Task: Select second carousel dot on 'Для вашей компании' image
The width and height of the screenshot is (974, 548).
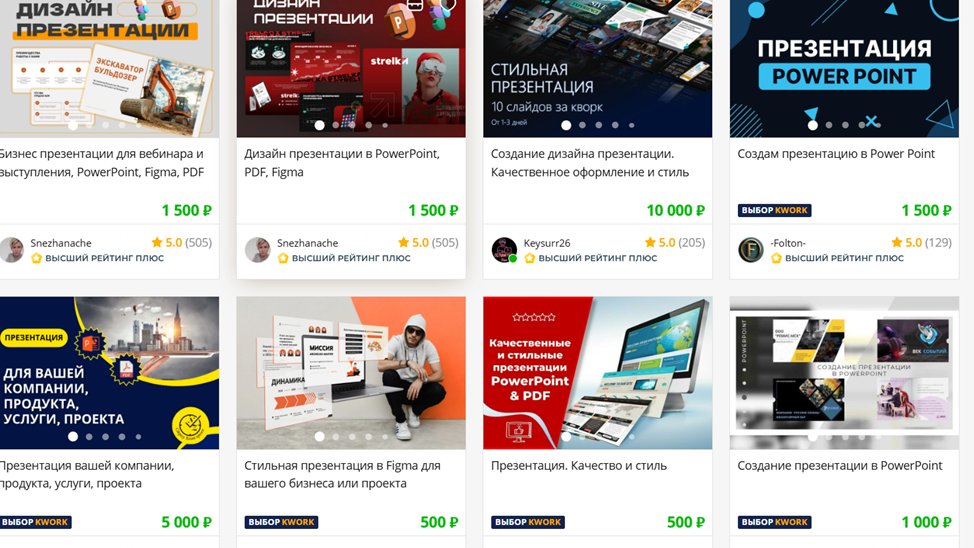Action: [89, 437]
